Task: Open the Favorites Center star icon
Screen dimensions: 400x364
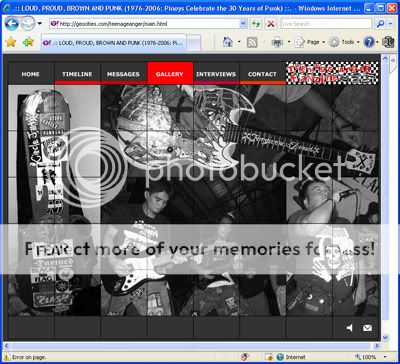Action: tap(11, 42)
